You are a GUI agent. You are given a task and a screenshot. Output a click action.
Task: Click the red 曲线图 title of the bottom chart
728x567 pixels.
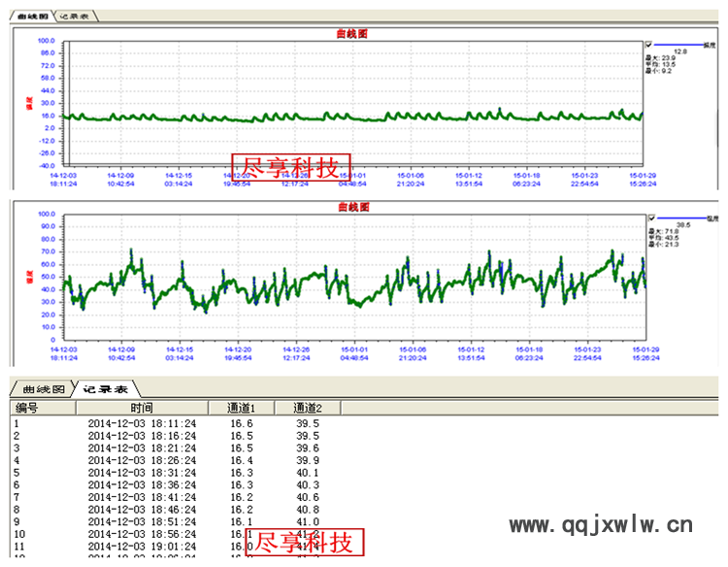click(x=351, y=207)
